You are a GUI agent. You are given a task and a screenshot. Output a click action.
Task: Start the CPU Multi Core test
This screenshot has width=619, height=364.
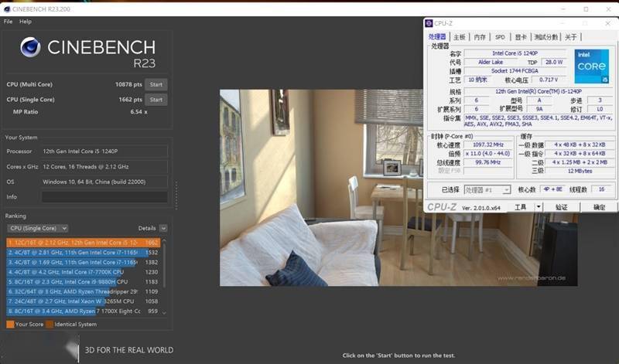156,84
